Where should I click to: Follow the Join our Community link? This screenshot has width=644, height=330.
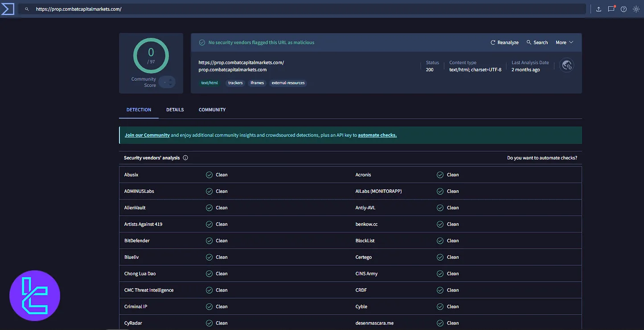[147, 135]
